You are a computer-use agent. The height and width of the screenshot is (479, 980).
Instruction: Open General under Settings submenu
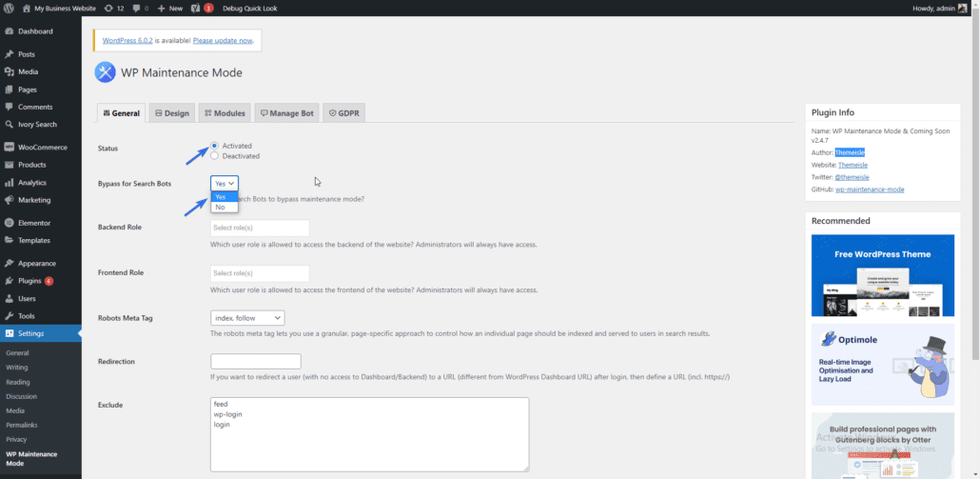coord(17,353)
